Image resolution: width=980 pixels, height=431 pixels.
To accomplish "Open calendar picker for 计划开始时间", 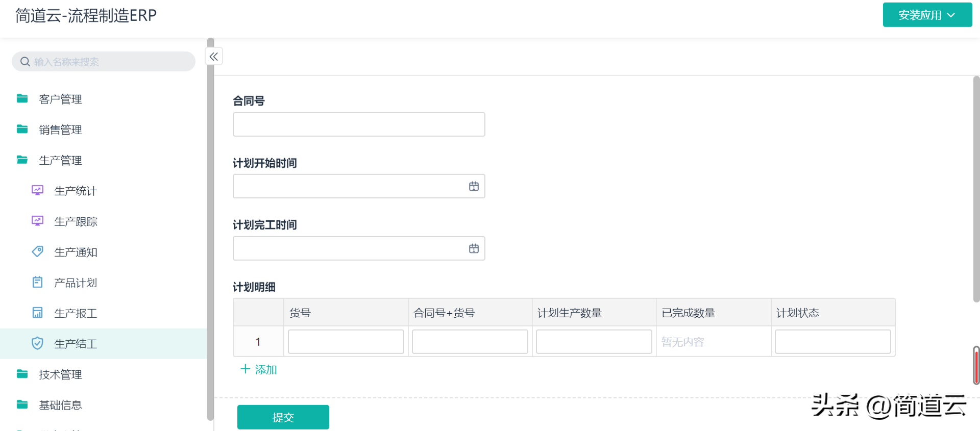I will 474,187.
